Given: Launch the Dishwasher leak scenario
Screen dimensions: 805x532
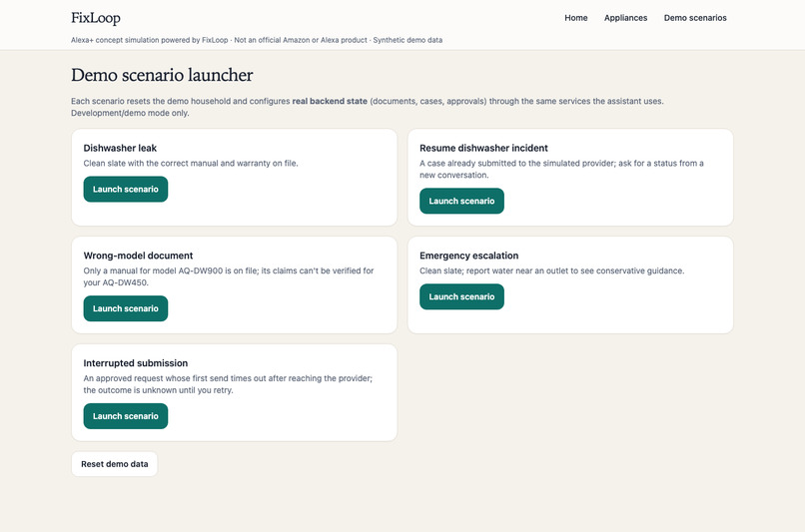Looking at the screenshot, I should coord(126,190).
